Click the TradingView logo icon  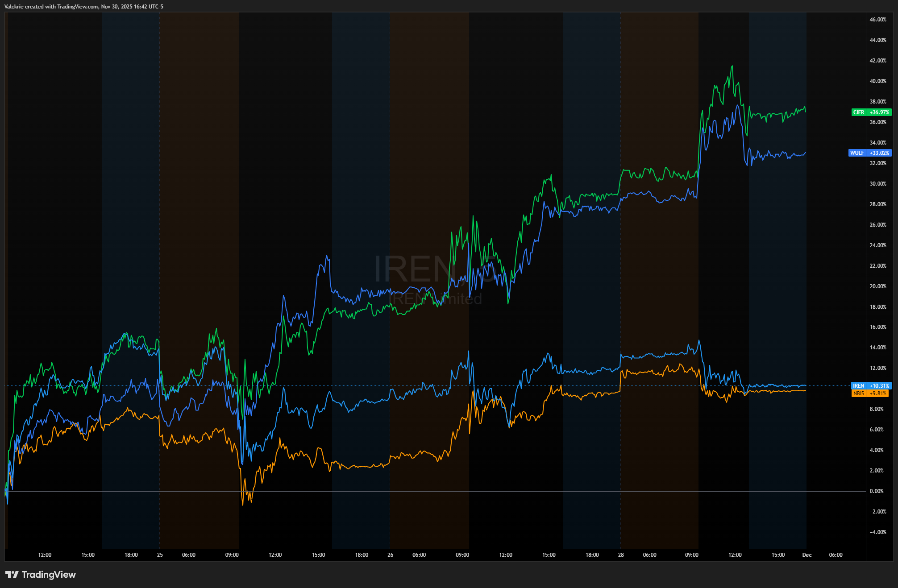[12, 575]
